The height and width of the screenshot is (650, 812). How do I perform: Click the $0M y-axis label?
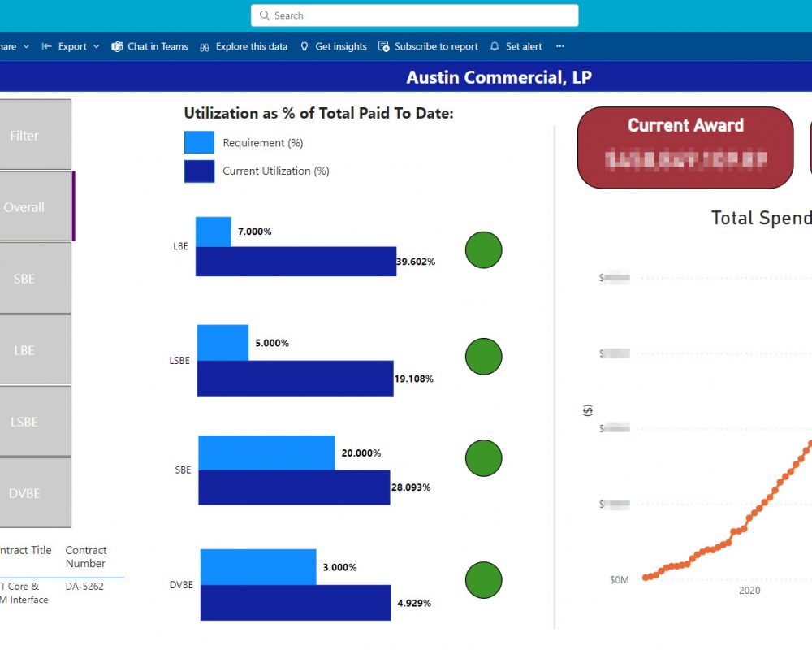620,580
